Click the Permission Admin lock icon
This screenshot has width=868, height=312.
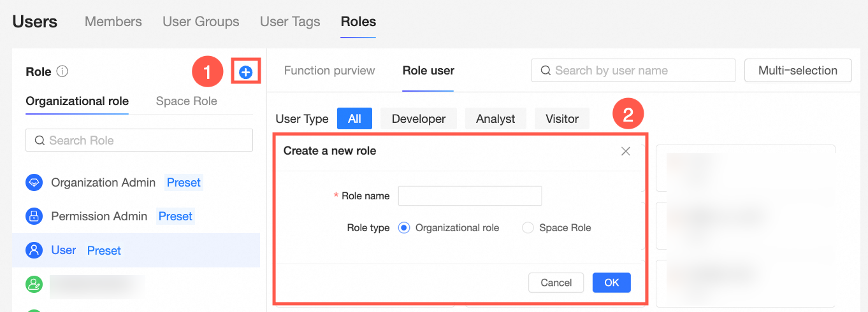(x=34, y=216)
